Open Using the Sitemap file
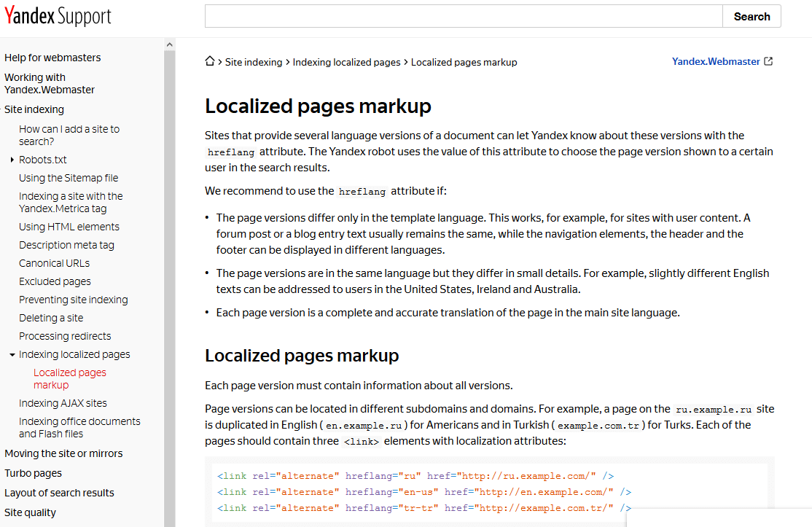The image size is (812, 527). [69, 178]
